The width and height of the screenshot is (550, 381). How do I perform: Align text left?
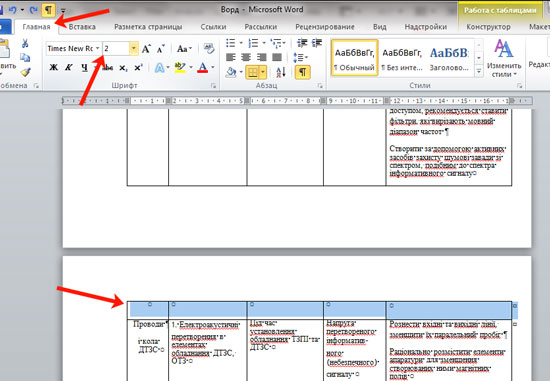coord(230,57)
